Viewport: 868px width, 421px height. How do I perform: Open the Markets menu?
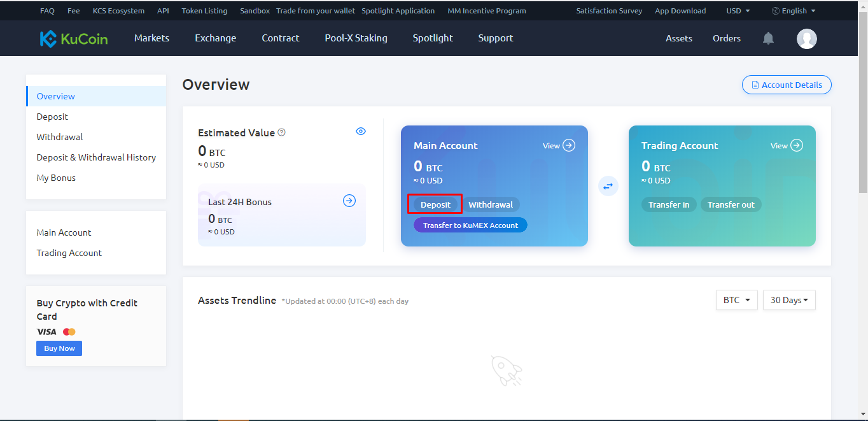click(x=151, y=38)
